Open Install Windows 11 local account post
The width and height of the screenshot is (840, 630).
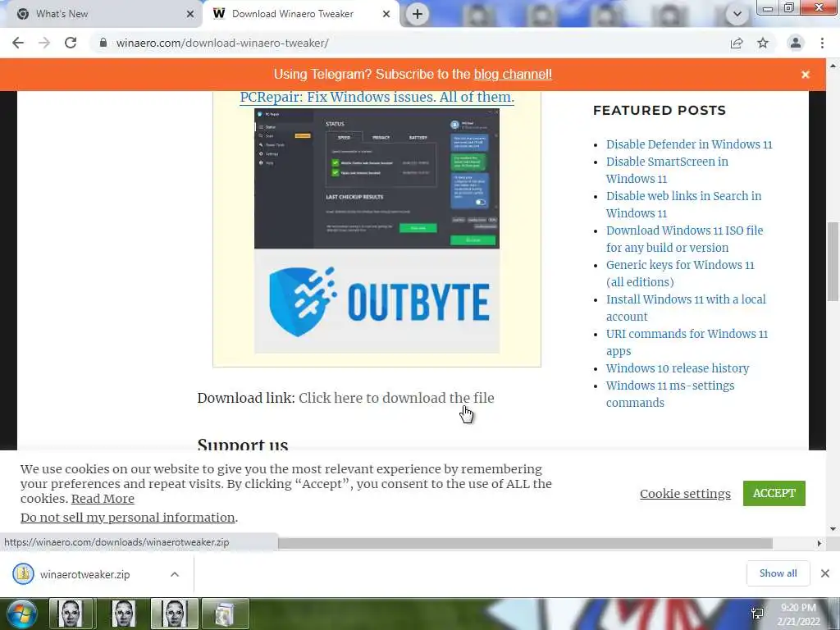[686, 308]
